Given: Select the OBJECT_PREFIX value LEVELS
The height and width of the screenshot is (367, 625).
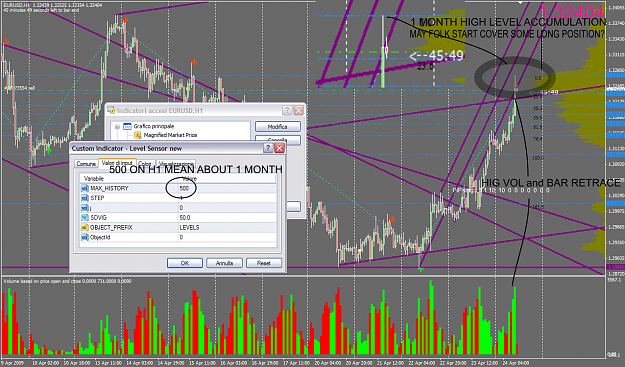Looking at the screenshot, I should coord(189,228).
